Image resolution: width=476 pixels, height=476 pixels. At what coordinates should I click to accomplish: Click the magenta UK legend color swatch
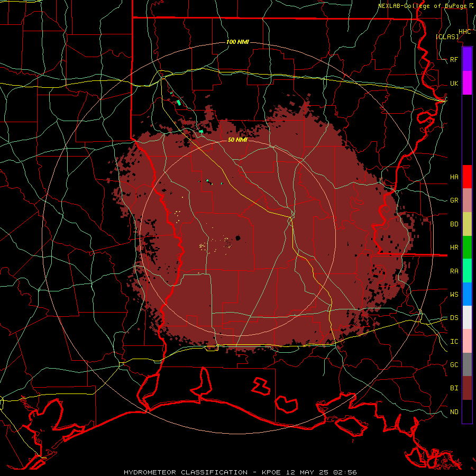[x=467, y=83]
